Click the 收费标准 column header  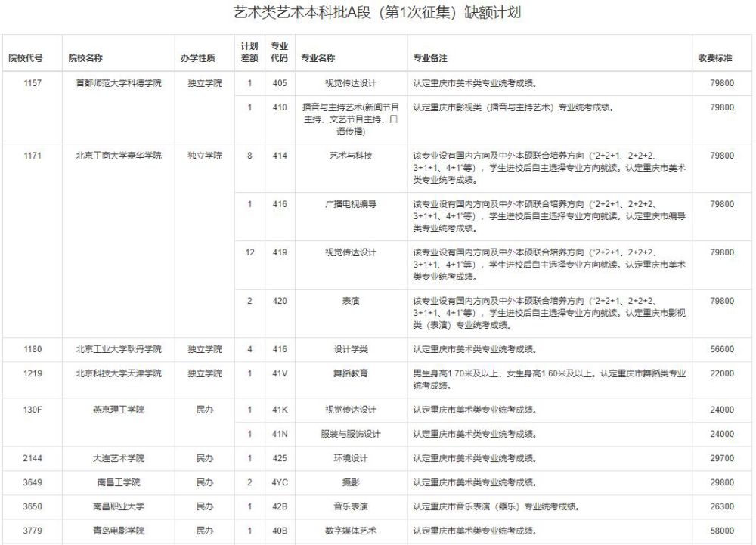pos(715,58)
